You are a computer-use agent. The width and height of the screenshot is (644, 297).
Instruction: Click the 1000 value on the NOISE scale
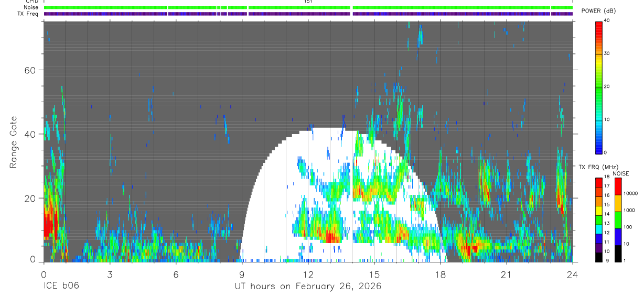(629, 210)
